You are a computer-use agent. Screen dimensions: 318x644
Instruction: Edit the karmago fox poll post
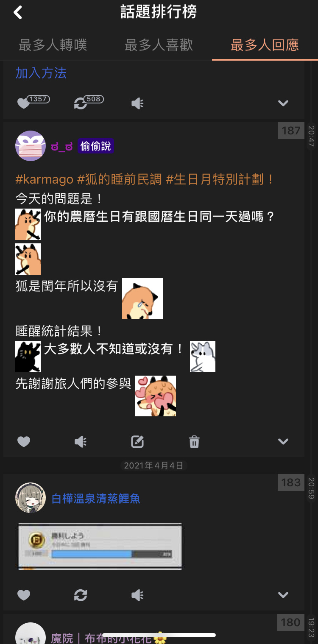coord(137,442)
